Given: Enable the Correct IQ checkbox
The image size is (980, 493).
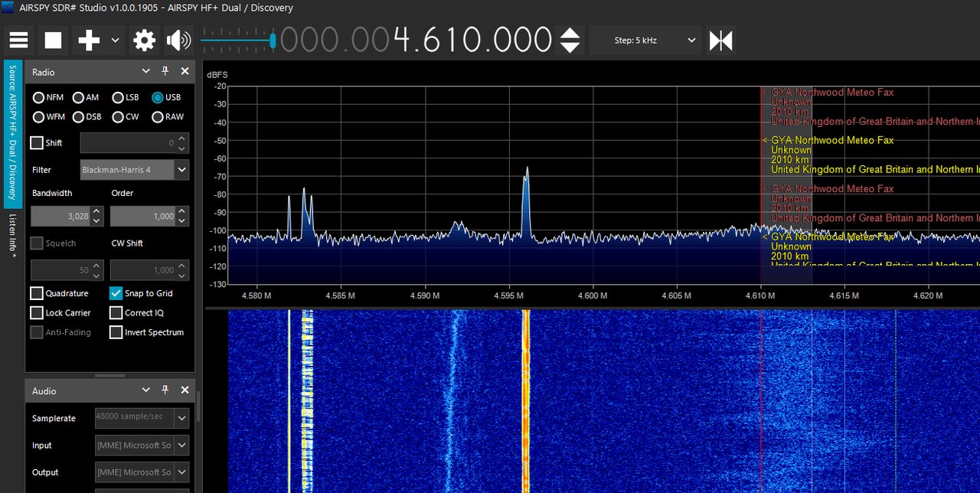Looking at the screenshot, I should [x=116, y=313].
